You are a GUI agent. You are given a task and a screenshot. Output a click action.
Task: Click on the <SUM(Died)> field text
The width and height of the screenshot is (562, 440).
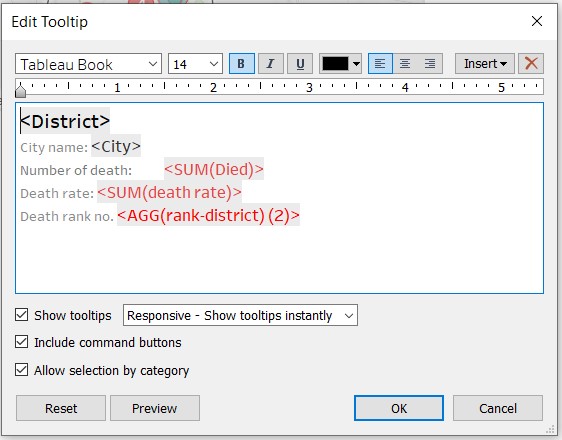(214, 169)
